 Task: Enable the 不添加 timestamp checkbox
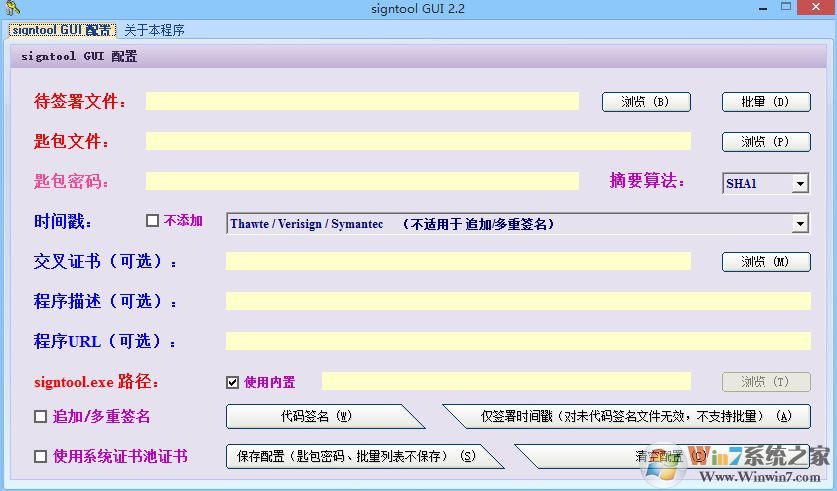tap(153, 221)
